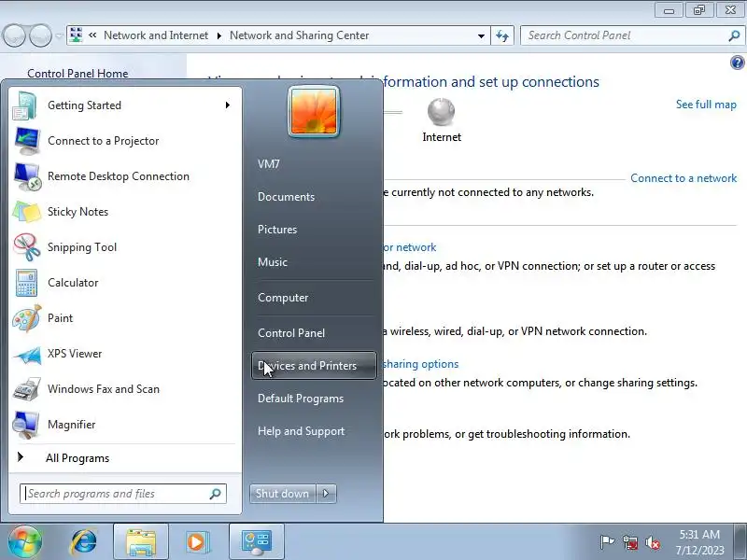Click the Forward navigation button
The width and height of the screenshot is (747, 560).
pos(40,35)
